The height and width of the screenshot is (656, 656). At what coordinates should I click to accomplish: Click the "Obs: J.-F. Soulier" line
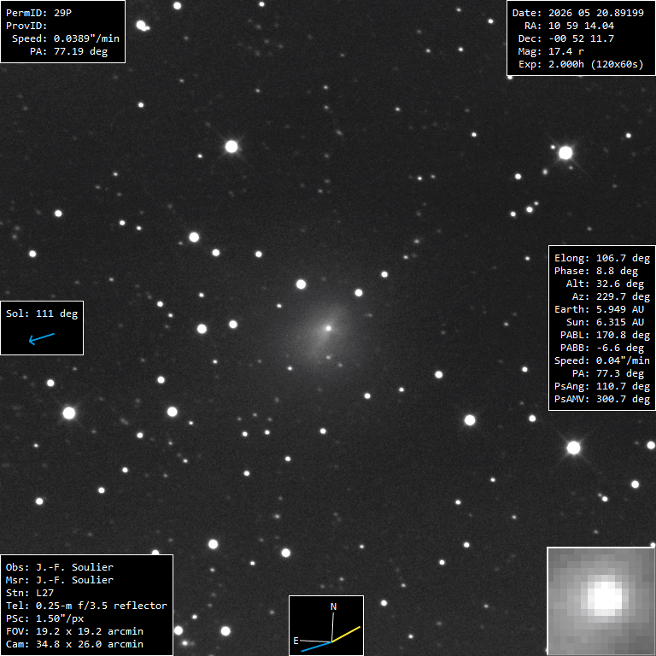60,568
